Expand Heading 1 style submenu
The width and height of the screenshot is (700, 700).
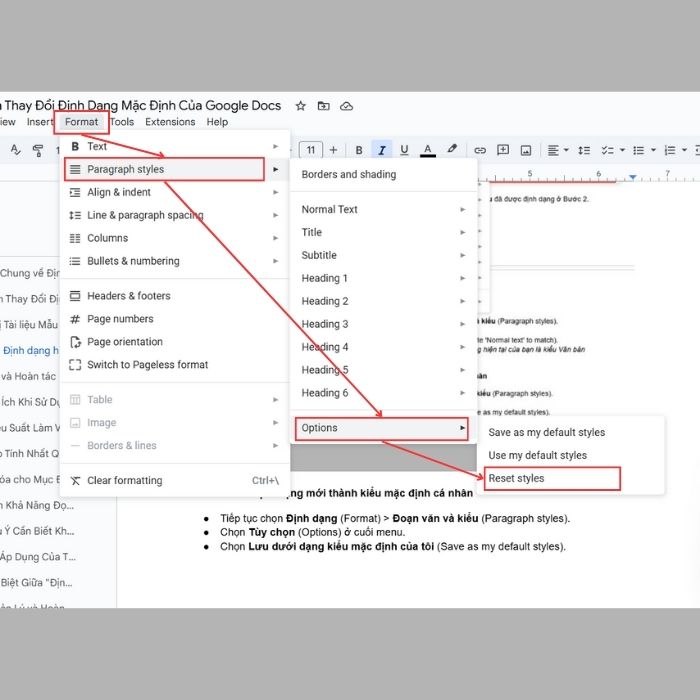click(383, 278)
